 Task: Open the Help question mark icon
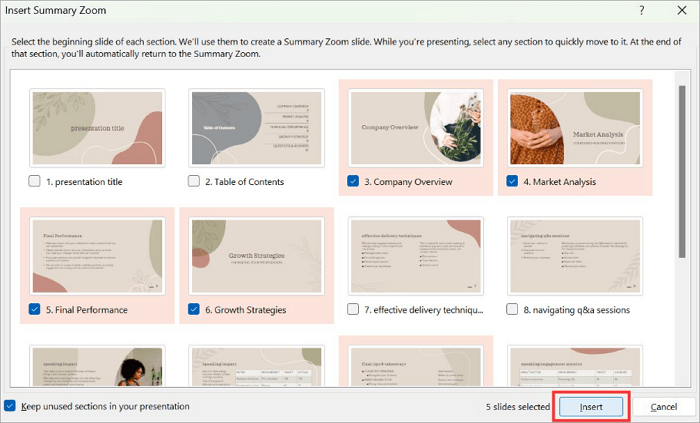642,10
